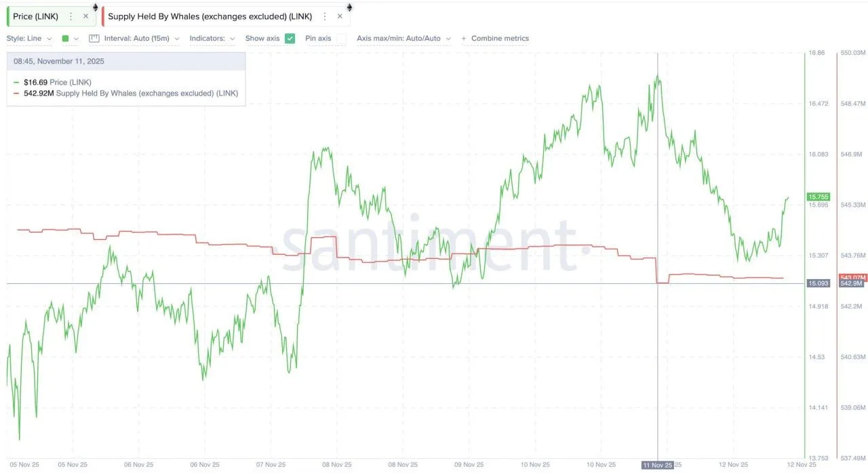Expand the Axis max/min: Auto/Auto dropdown
Viewport: 868px width, 473px height.
click(x=404, y=39)
